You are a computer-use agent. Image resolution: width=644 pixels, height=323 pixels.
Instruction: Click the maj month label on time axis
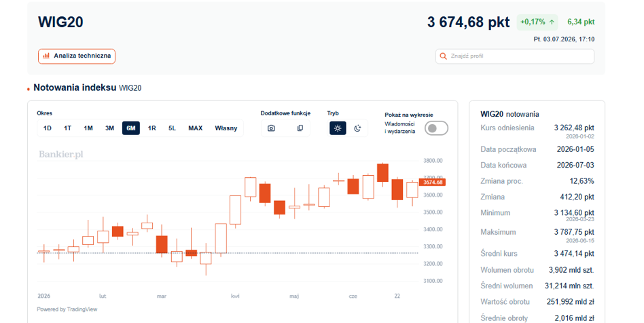point(294,296)
